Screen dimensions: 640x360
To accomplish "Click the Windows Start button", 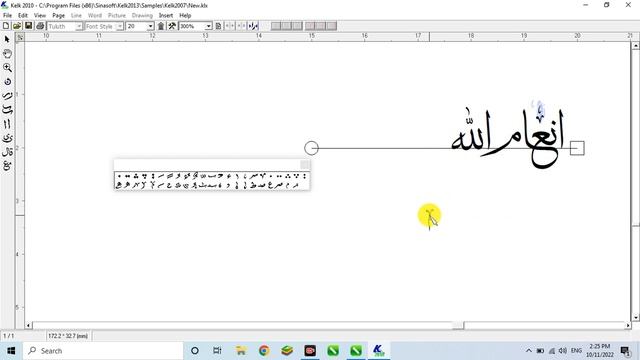I will click(x=11, y=351).
